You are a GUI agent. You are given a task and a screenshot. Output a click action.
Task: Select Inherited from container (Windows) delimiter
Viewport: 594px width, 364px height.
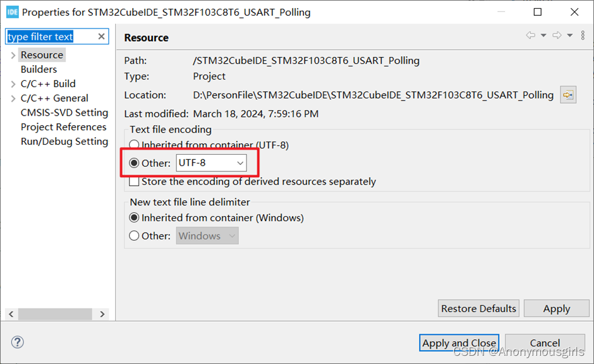click(x=134, y=218)
